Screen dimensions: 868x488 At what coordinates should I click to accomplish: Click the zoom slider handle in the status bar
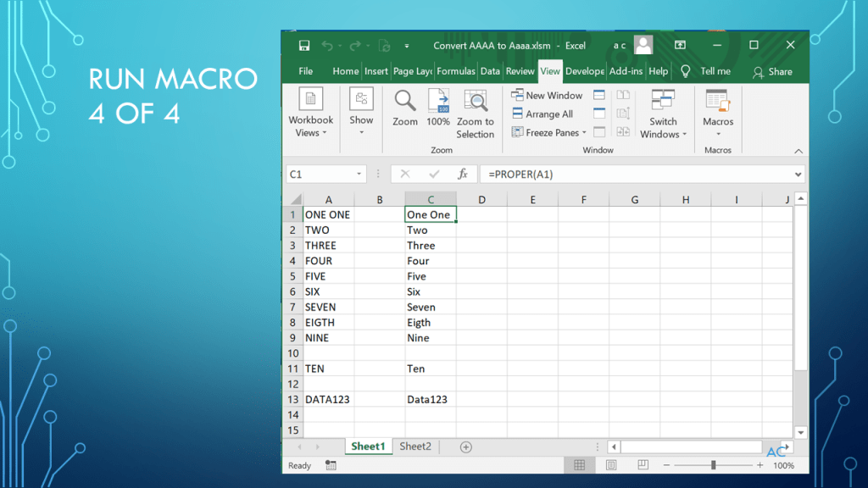pyautogui.click(x=713, y=465)
